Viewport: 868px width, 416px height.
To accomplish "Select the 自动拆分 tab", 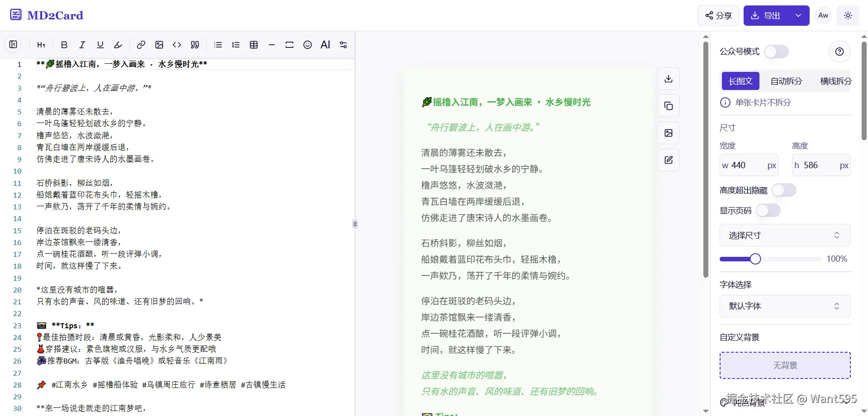I will tap(786, 81).
